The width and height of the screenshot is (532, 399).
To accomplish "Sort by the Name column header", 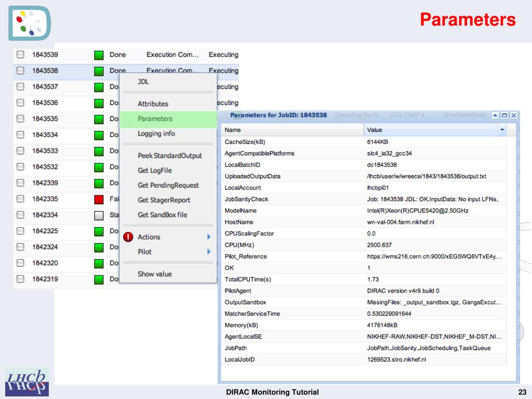I will pyautogui.click(x=292, y=130).
